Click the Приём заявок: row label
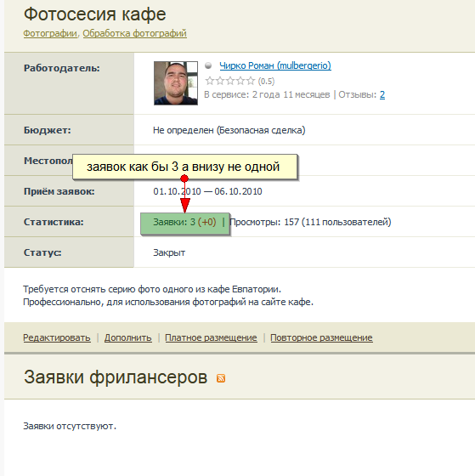The width and height of the screenshot is (475, 476). (x=59, y=191)
